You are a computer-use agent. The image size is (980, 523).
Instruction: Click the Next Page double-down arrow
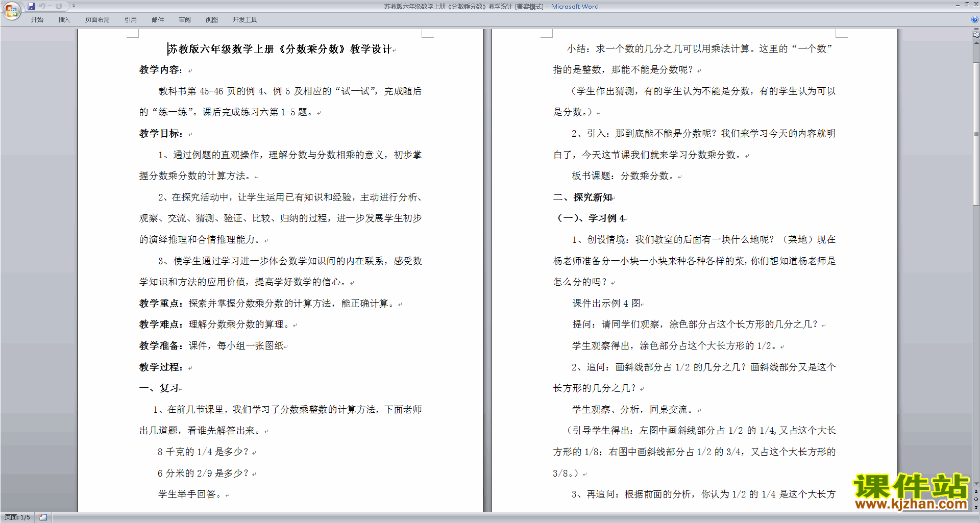click(976, 507)
